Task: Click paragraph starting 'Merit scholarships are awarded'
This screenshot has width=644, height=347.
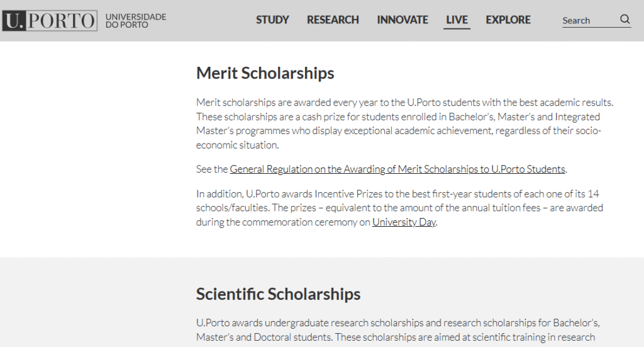Action: 404,123
